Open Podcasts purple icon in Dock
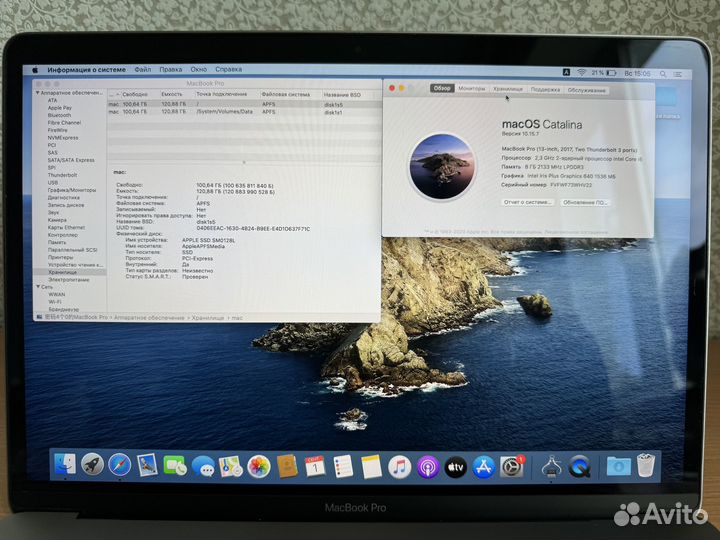This screenshot has width=720, height=540. pyautogui.click(x=428, y=468)
